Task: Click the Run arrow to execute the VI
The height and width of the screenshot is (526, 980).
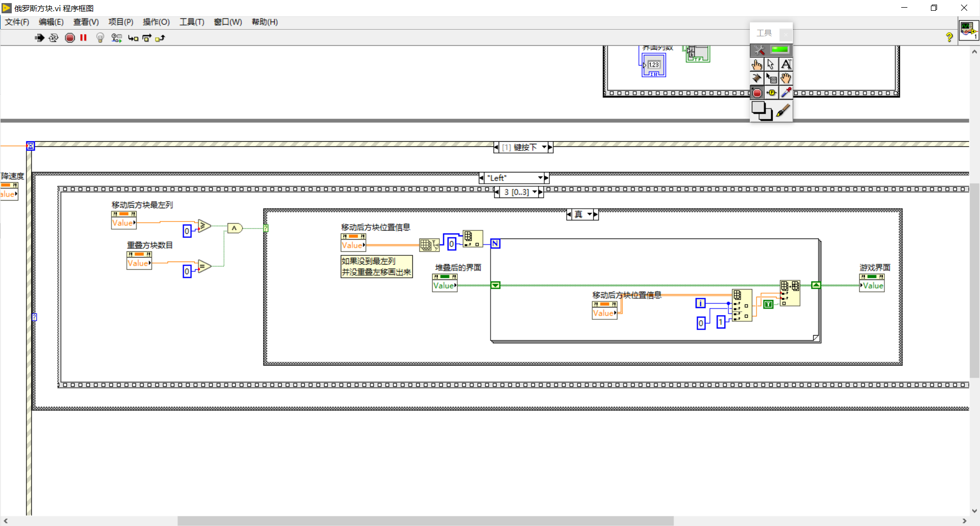Action: click(39, 37)
